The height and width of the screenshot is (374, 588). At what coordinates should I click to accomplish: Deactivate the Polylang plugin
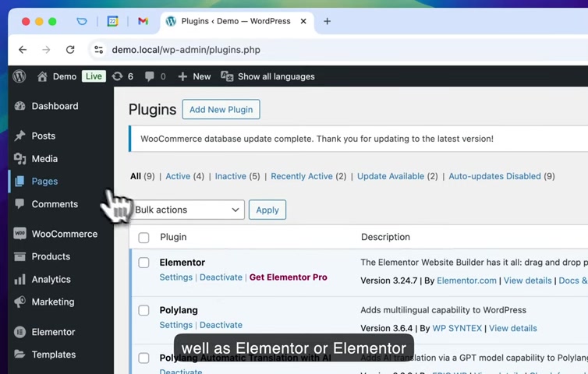click(x=221, y=325)
